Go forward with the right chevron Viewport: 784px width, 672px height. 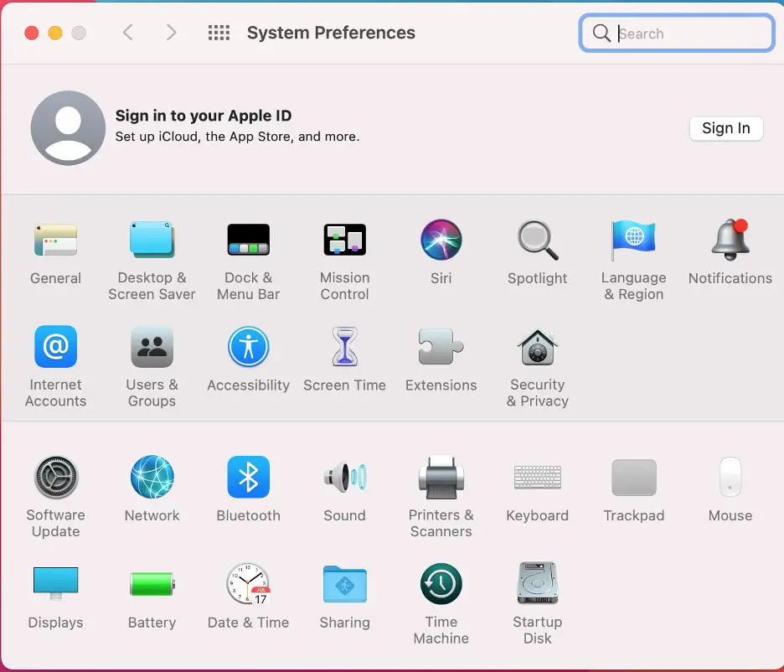coord(171,33)
